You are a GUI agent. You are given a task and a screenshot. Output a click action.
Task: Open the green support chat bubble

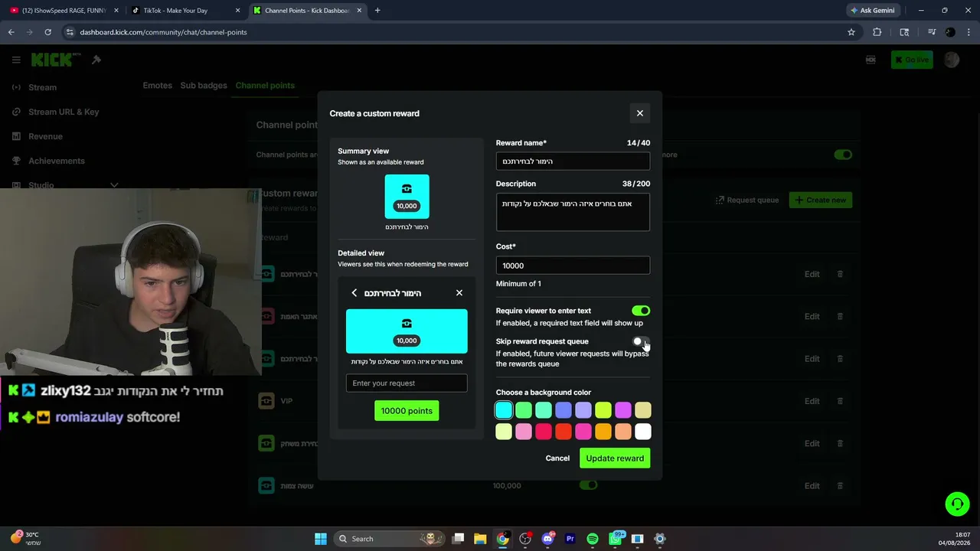[x=957, y=504]
